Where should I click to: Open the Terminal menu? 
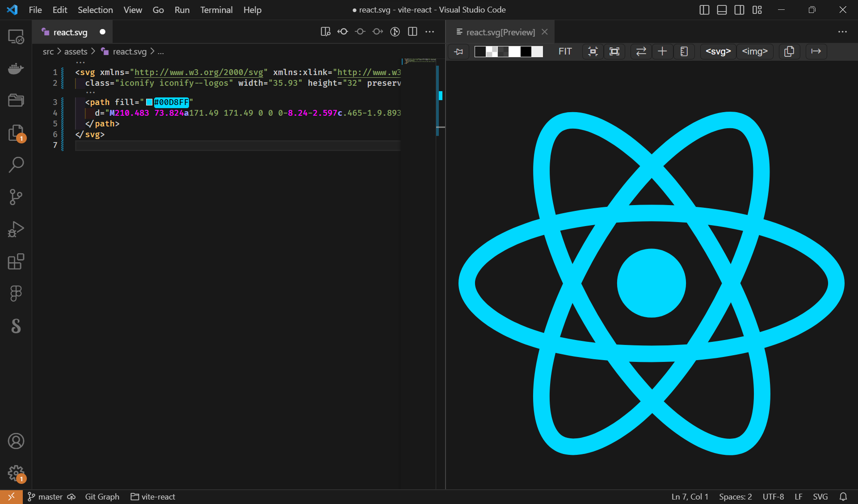click(x=216, y=10)
